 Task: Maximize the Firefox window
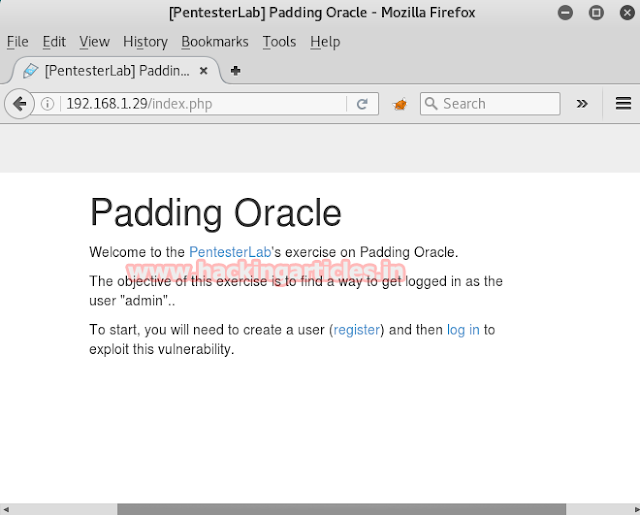[596, 13]
